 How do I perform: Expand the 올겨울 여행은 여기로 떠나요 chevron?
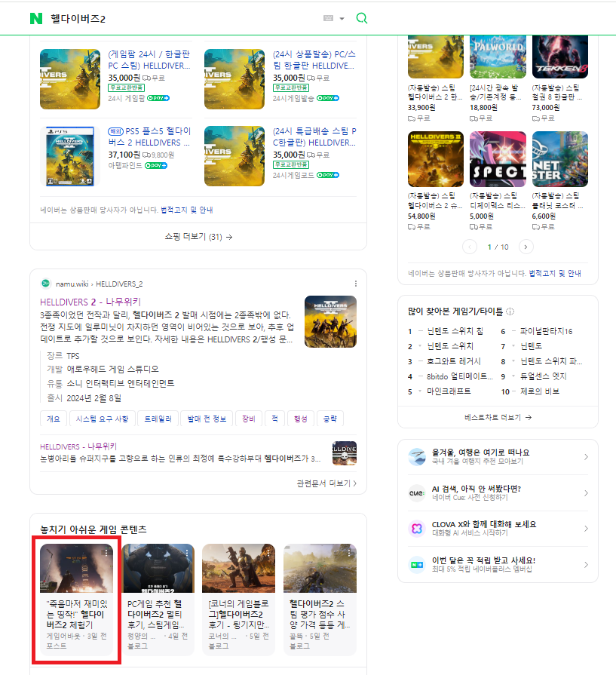point(586,457)
